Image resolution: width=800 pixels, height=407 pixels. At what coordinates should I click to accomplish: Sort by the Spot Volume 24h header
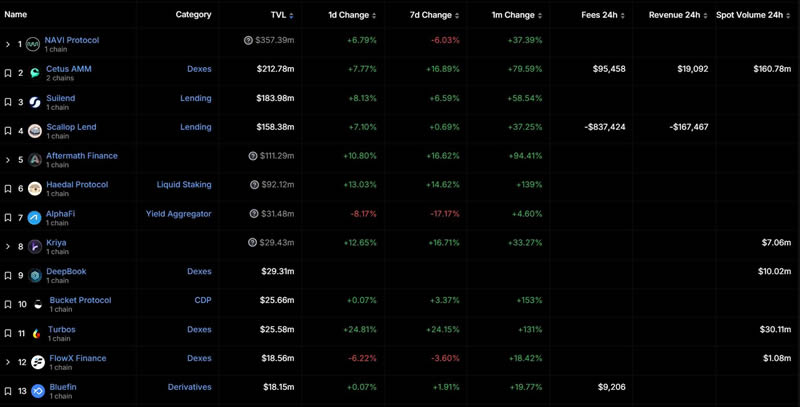click(x=753, y=15)
